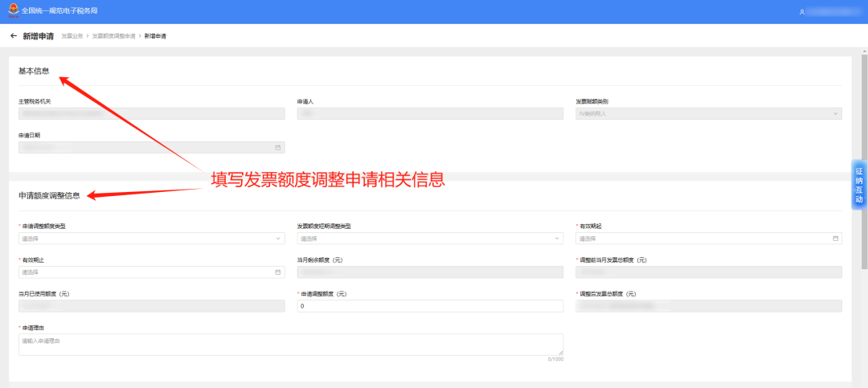Click into the 申请理由 text area

pyautogui.click(x=289, y=344)
